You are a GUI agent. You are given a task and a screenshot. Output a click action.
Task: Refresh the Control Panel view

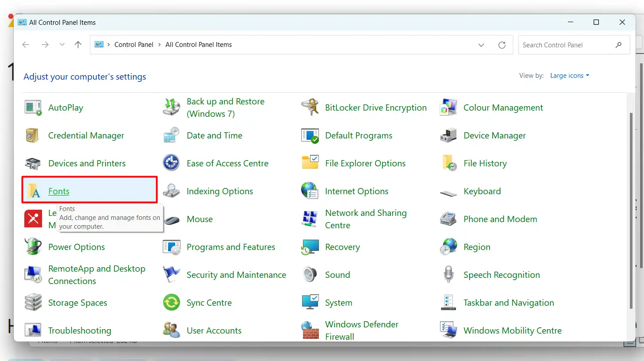(x=502, y=45)
